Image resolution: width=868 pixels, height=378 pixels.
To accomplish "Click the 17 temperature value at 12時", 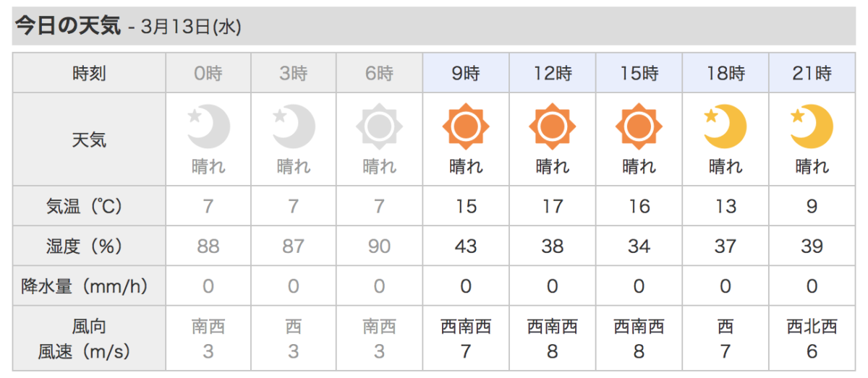I will 553,207.
